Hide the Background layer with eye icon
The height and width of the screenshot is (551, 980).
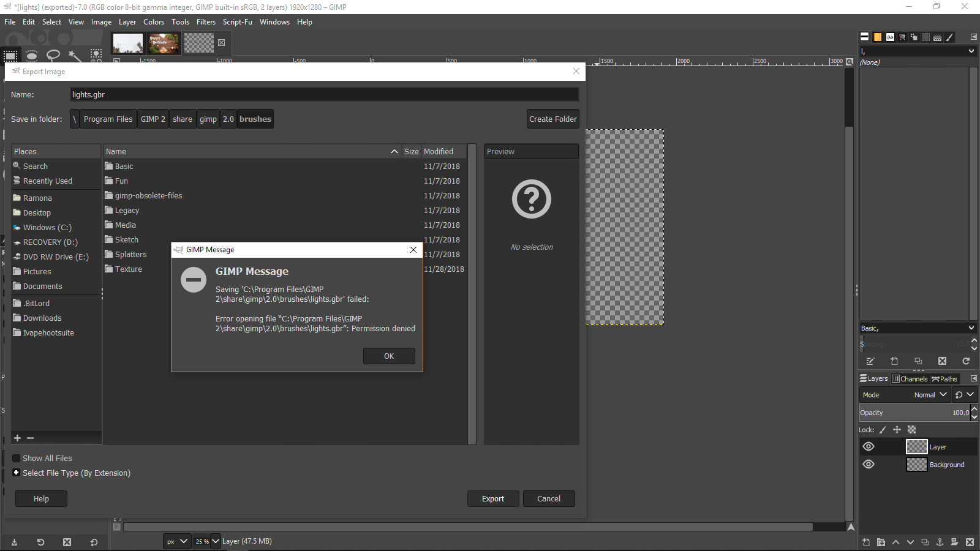pyautogui.click(x=869, y=465)
